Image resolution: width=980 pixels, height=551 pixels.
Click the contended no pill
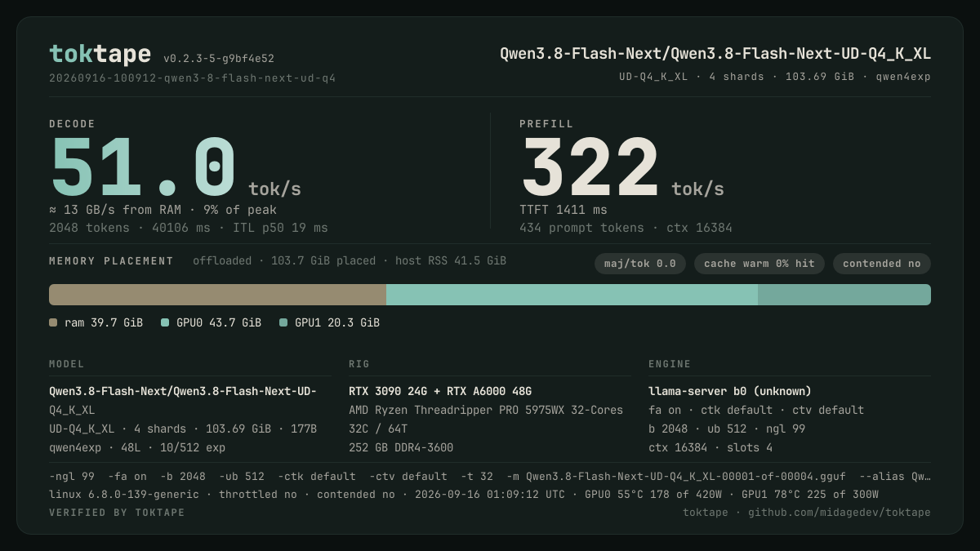click(x=882, y=264)
